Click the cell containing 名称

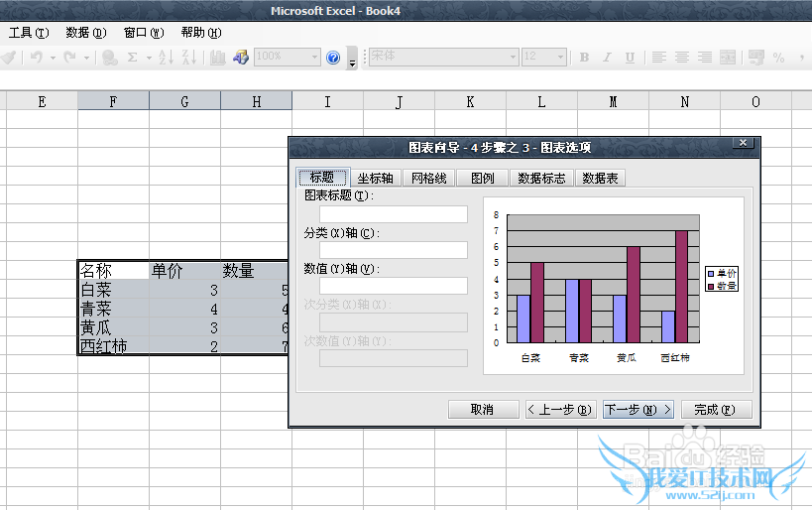pos(113,270)
